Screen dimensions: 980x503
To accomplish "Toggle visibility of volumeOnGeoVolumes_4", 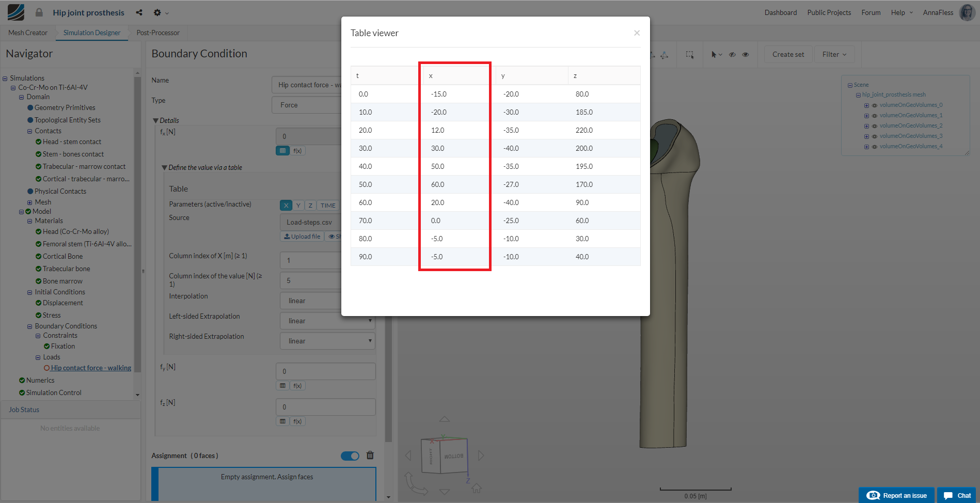I will click(x=874, y=147).
